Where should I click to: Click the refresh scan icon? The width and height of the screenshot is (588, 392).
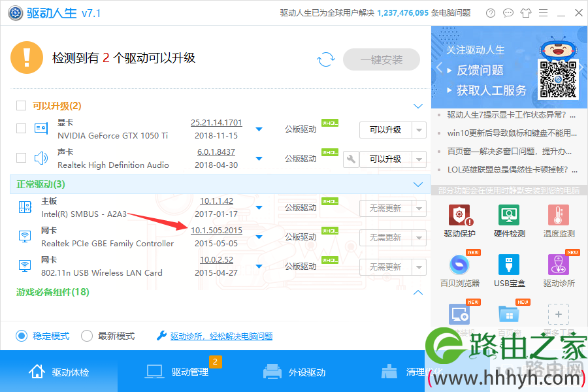325,59
